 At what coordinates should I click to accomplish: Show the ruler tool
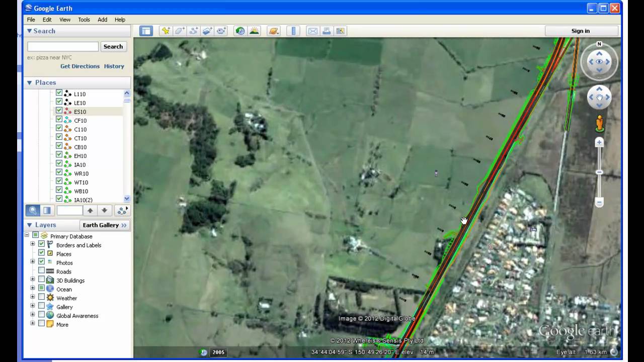293,31
